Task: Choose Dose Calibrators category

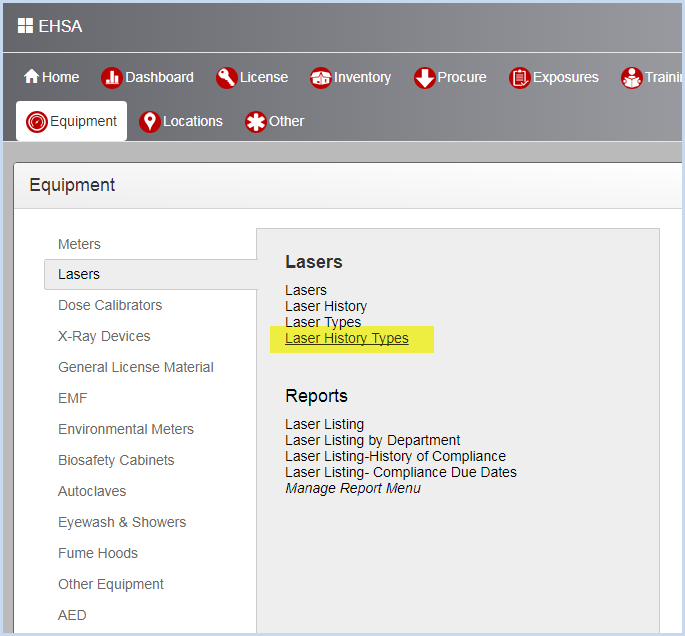Action: 110,305
